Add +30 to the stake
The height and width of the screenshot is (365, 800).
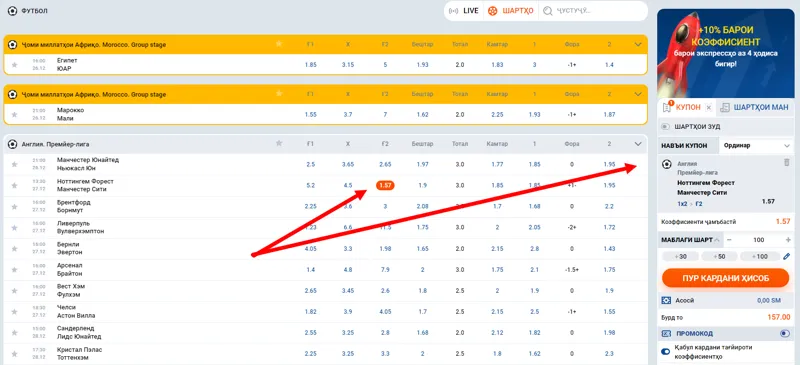tap(680, 256)
